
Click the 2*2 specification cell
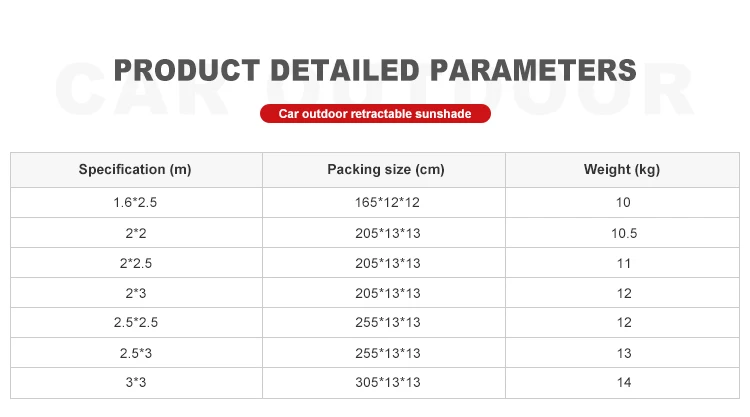click(x=135, y=233)
